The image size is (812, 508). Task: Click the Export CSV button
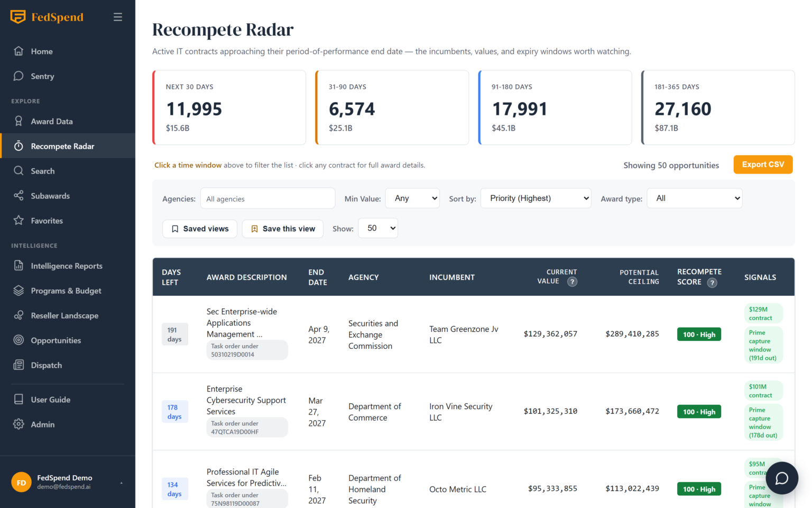[763, 165]
